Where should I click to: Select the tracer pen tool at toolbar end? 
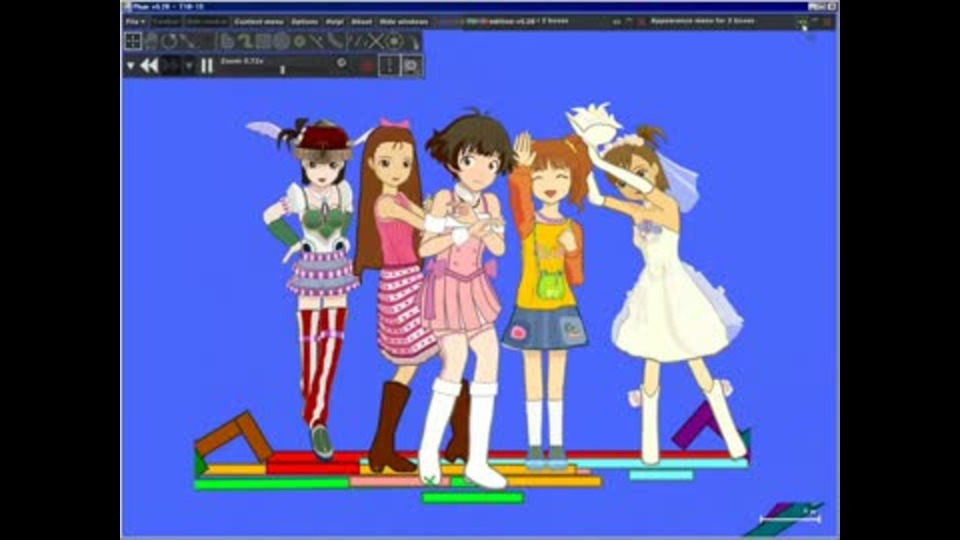pos(414,42)
